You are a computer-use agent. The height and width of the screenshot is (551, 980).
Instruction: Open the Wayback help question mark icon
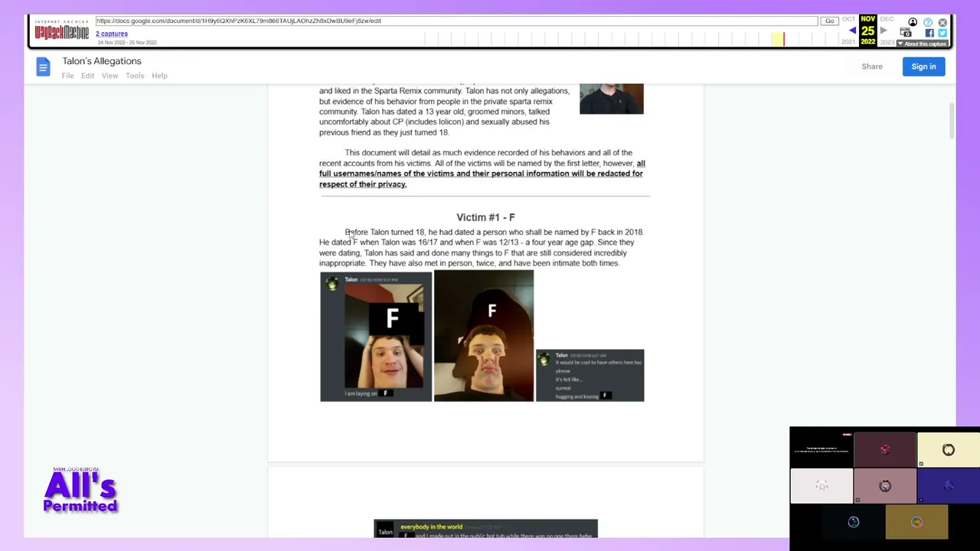pos(928,22)
